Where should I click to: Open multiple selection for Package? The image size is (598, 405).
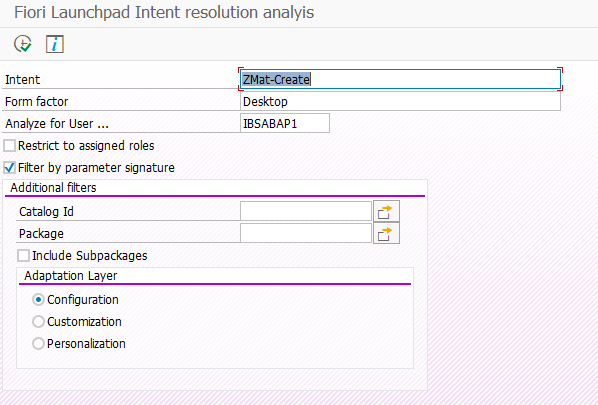pos(386,233)
